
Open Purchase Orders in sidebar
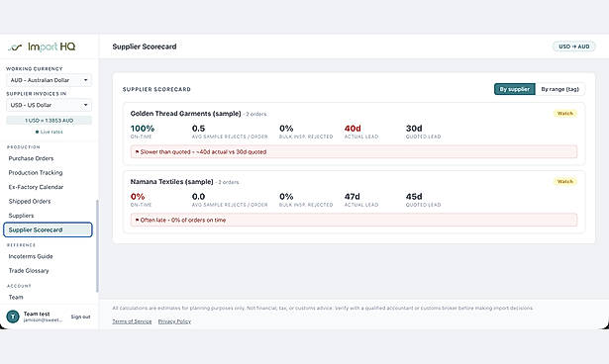pos(31,158)
